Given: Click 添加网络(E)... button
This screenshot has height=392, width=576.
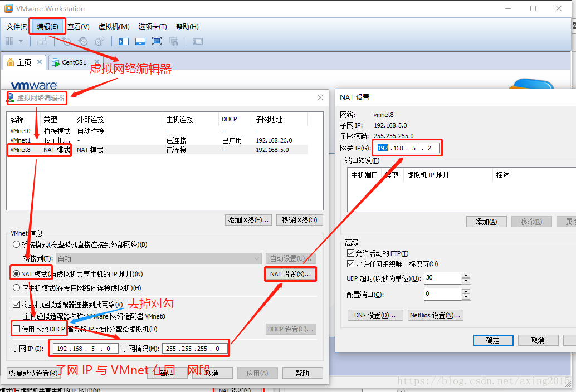Looking at the screenshot, I should point(248,220).
